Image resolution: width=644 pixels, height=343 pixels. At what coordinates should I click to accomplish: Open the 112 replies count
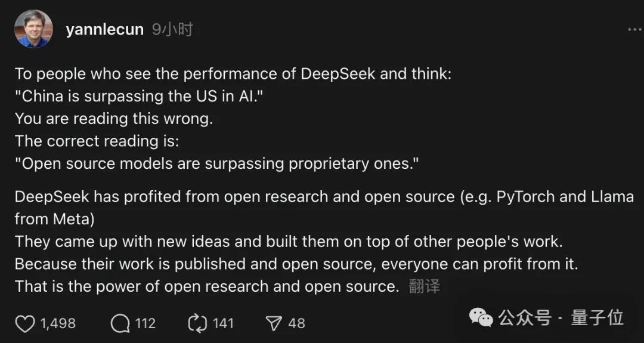coord(145,323)
